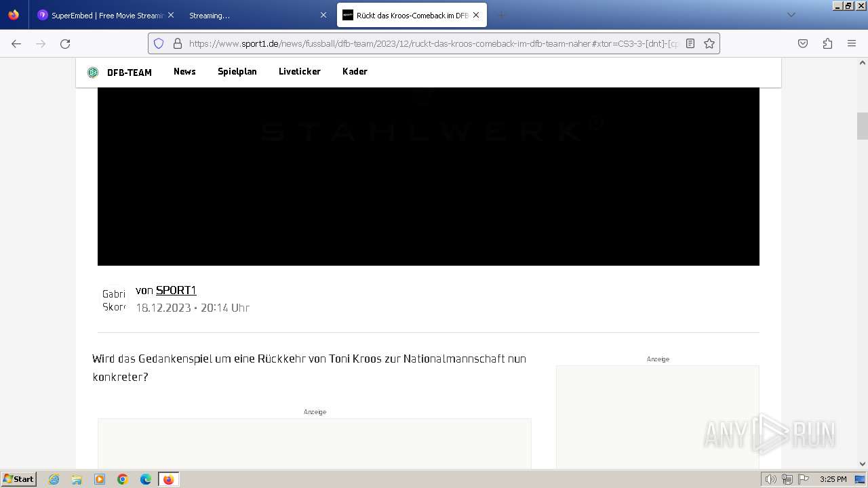The width and height of the screenshot is (868, 488).
Task: Open the Firefox View pinned tab
Action: (14, 15)
